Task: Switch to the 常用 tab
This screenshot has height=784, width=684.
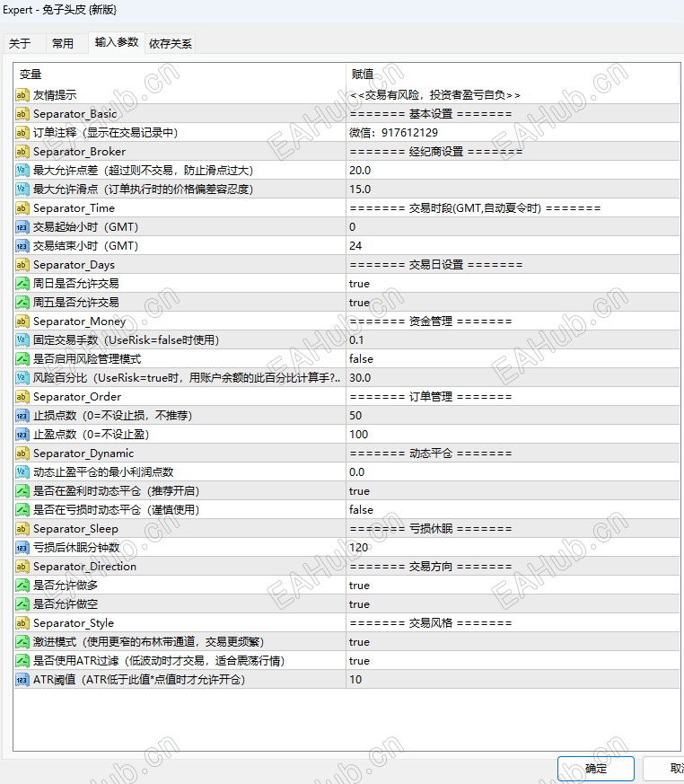Action: pos(63,43)
